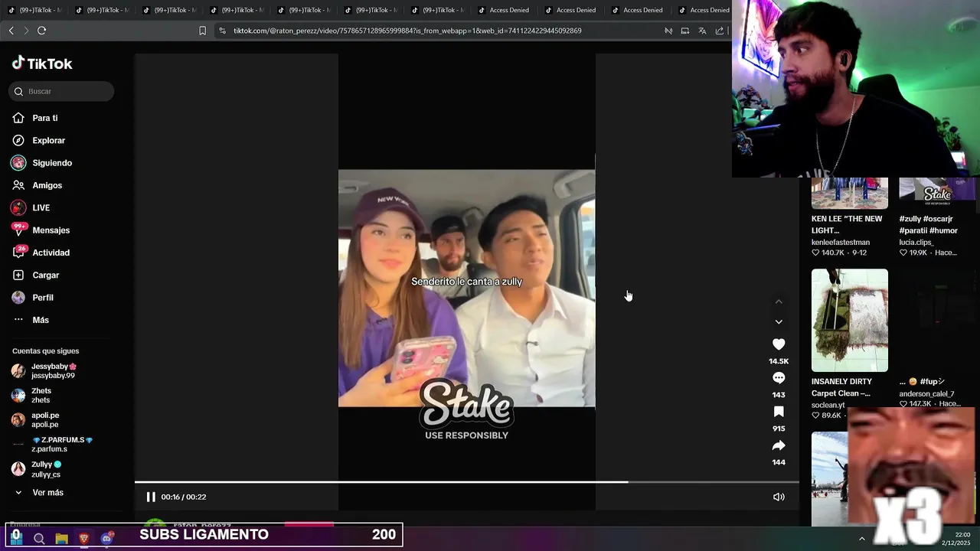980x551 pixels.
Task: Open Discord from the taskbar
Action: (x=107, y=539)
